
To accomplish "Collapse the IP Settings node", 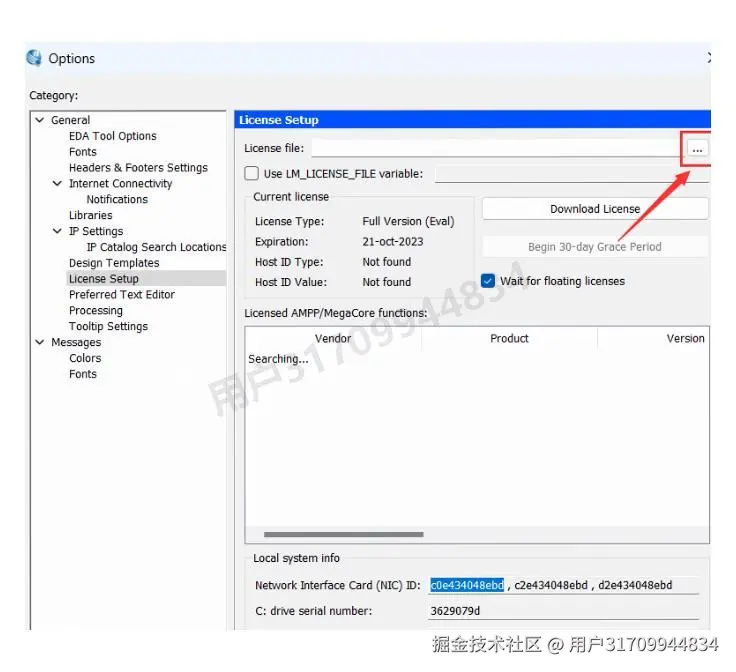I will tap(57, 231).
